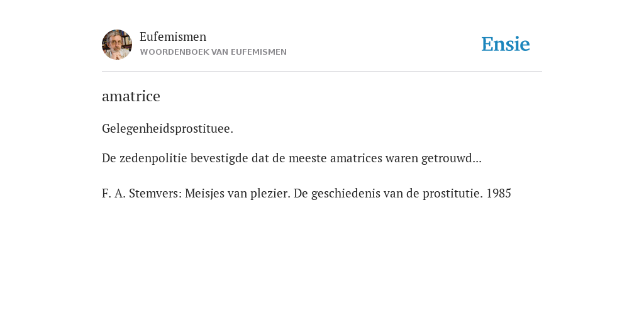Click the year 1985 in citation
Screen dimensions: 644x322
coord(499,193)
